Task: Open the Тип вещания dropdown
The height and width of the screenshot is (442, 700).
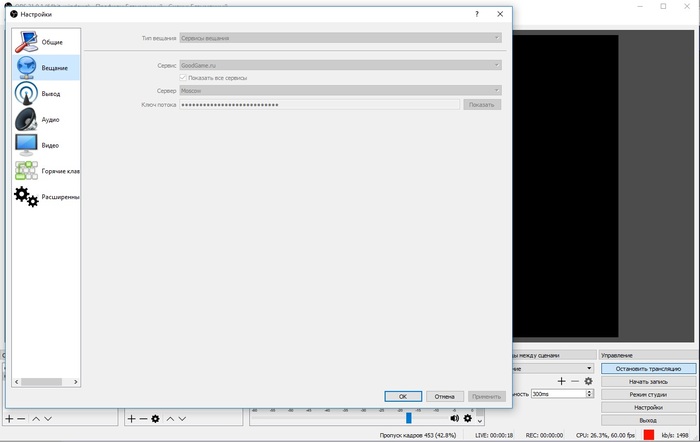Action: 340,38
